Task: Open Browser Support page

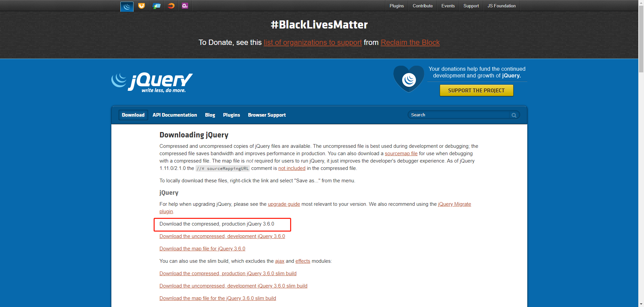Action: 267,115
